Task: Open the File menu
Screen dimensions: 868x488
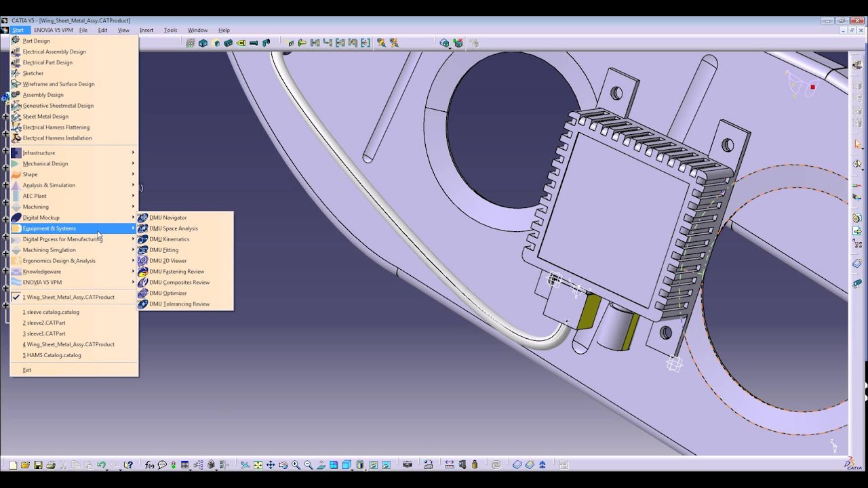Action: tap(83, 30)
